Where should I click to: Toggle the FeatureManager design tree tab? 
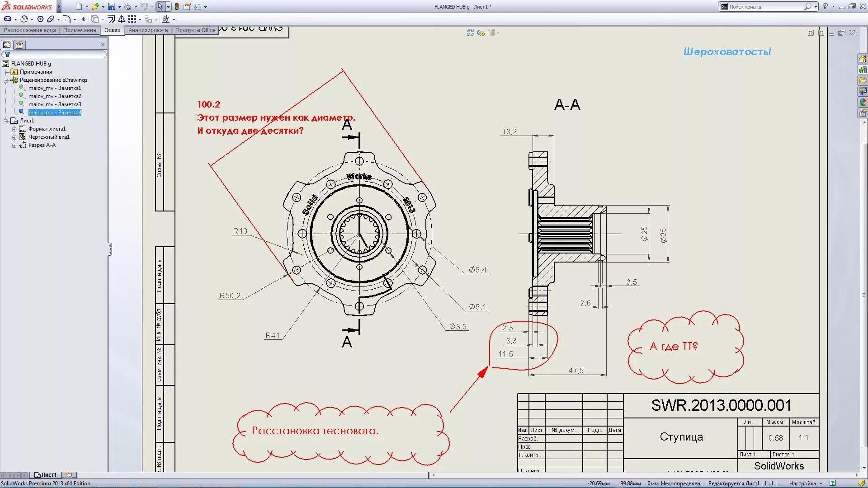[x=7, y=45]
